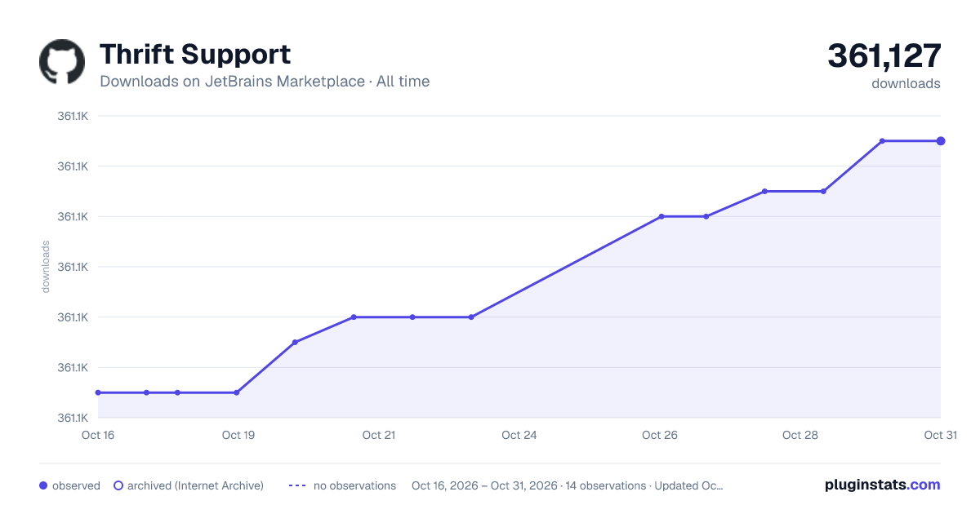Image resolution: width=980 pixels, height=514 pixels.
Task: Click the observed legend label
Action: tap(76, 485)
